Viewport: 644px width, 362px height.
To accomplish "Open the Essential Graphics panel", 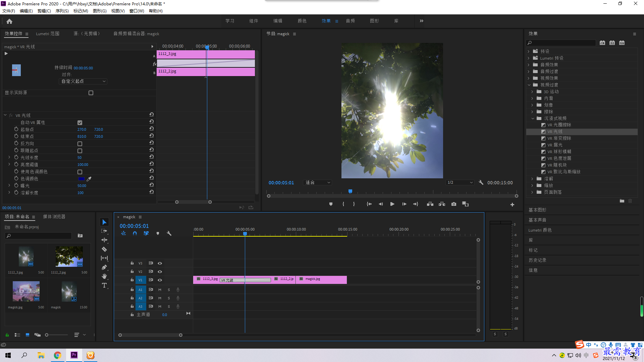I will [537, 210].
